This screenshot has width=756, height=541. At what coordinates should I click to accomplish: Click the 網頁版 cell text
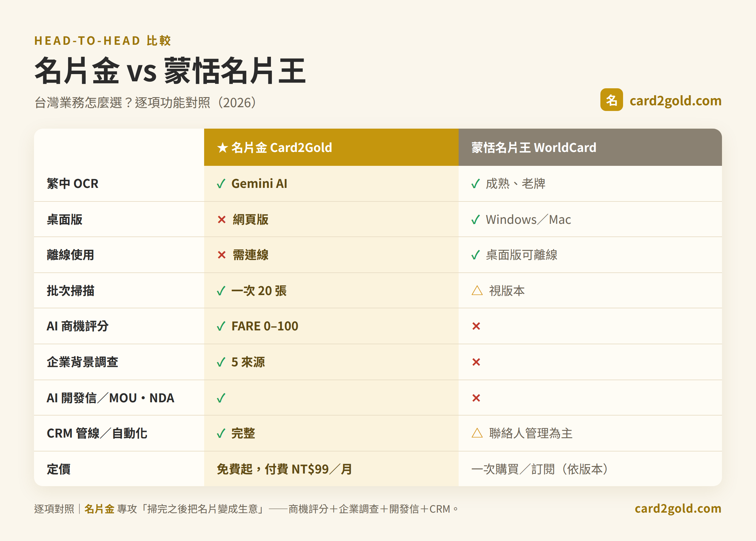tap(250, 219)
